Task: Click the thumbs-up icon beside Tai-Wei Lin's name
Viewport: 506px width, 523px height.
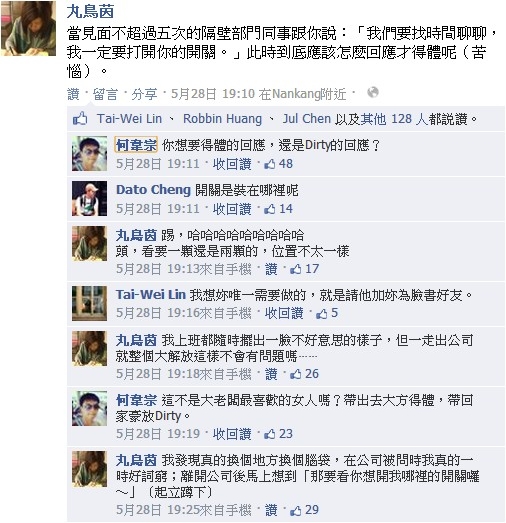Action: (80, 118)
